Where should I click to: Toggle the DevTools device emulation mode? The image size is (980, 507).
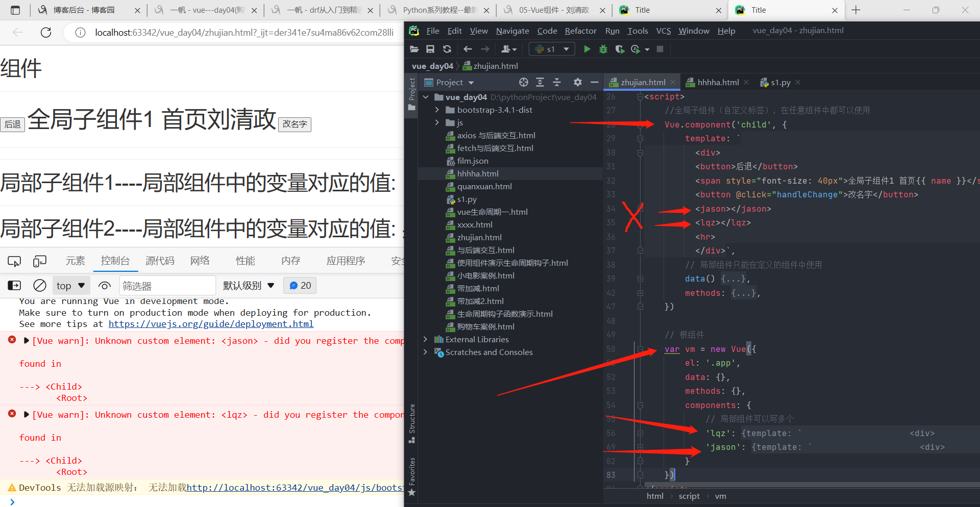tap(39, 261)
